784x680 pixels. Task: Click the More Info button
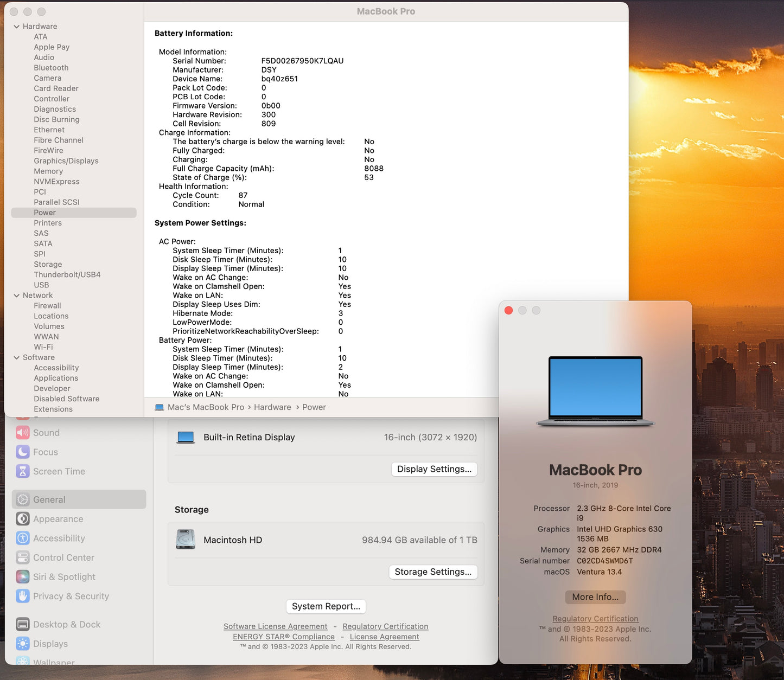click(x=595, y=596)
